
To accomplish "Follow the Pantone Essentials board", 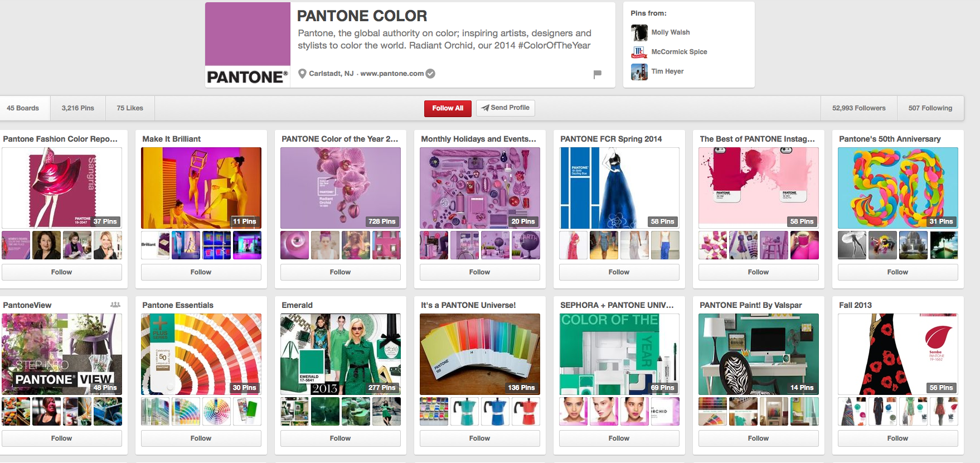I will coord(201,438).
